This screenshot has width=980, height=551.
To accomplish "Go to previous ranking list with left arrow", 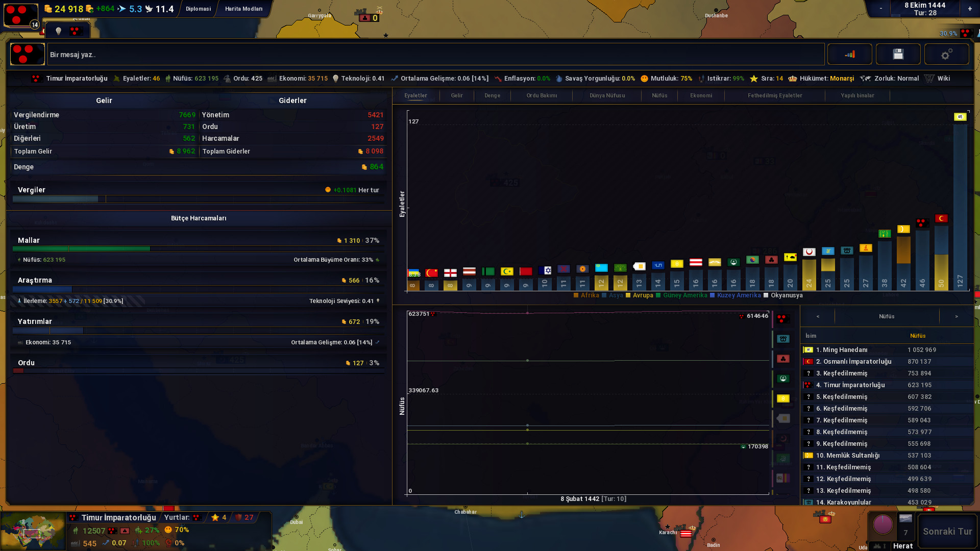I will [x=818, y=316].
